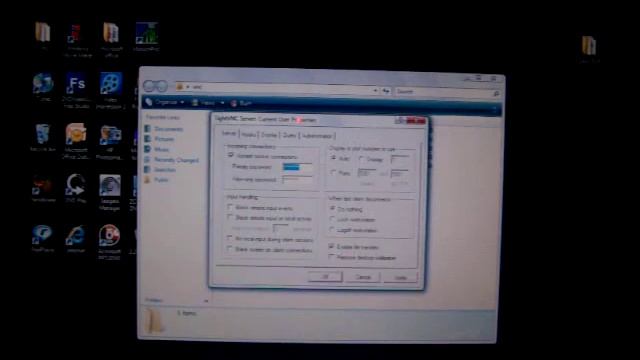This screenshot has width=640, height=360.
Task: Click the Burn button in Explorer toolbar
Action: (x=241, y=103)
